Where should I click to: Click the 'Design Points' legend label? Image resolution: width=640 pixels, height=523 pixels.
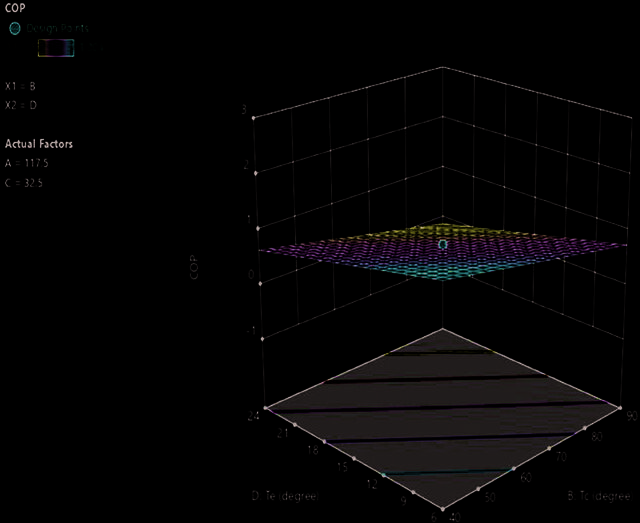(x=58, y=28)
